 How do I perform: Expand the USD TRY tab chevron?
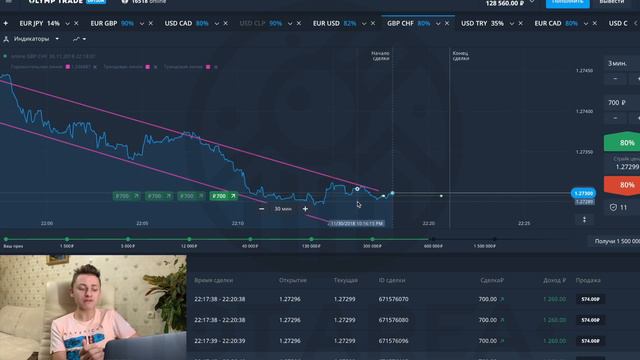click(511, 24)
